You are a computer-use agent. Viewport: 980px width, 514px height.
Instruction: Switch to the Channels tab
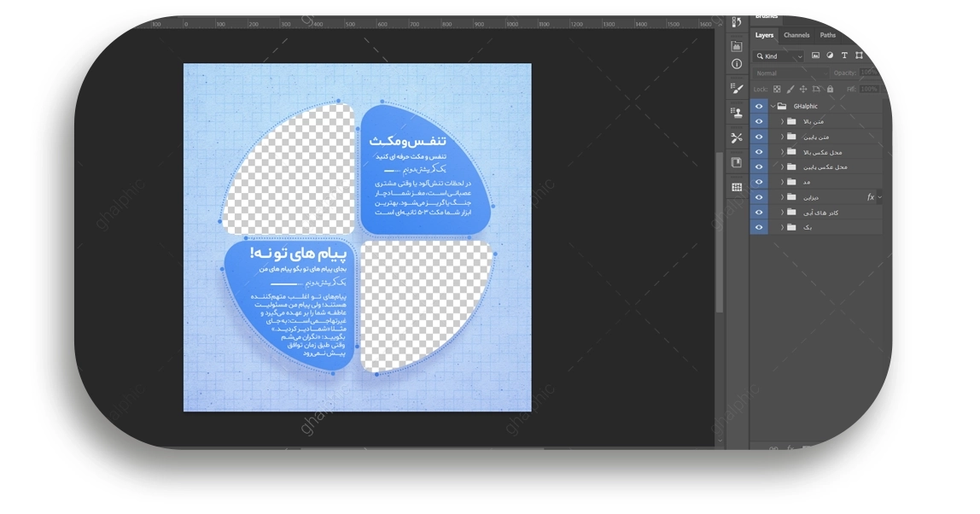pyautogui.click(x=796, y=35)
